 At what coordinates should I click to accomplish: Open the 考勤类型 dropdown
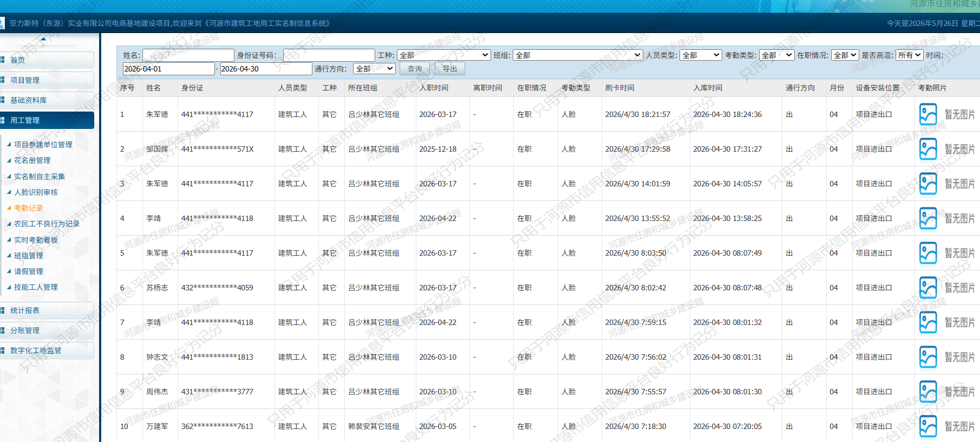point(776,55)
